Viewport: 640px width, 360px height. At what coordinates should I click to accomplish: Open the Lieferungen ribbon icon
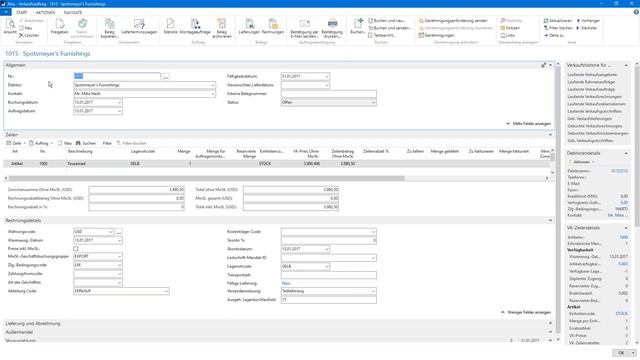click(x=249, y=27)
